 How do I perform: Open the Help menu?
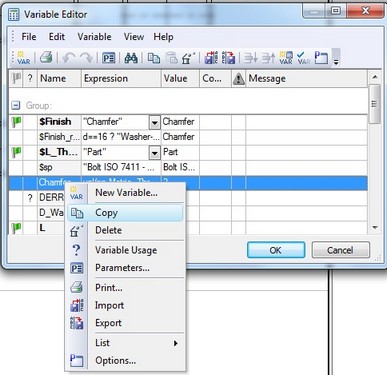pyautogui.click(x=163, y=37)
